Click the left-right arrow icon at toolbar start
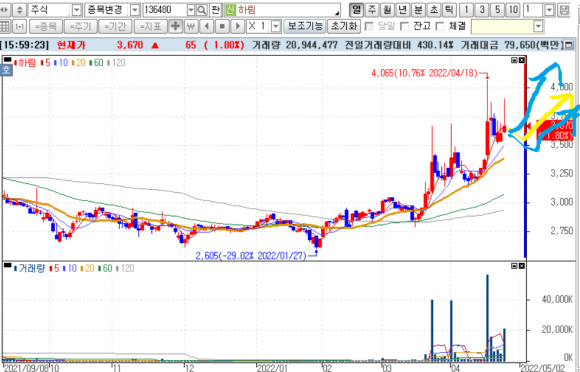The width and height of the screenshot is (580, 372). click(5, 10)
